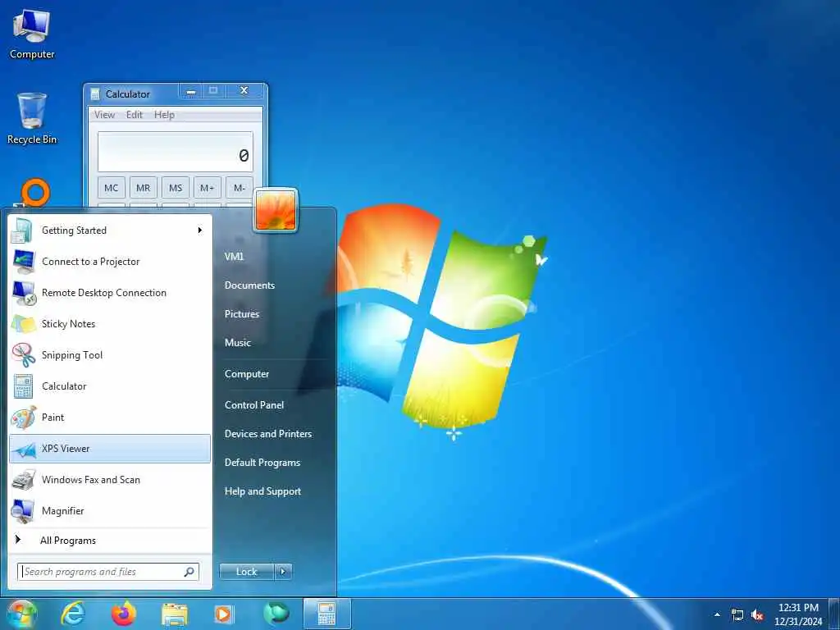
Task: Click the search magnifier icon in Start menu
Action: pyautogui.click(x=189, y=572)
